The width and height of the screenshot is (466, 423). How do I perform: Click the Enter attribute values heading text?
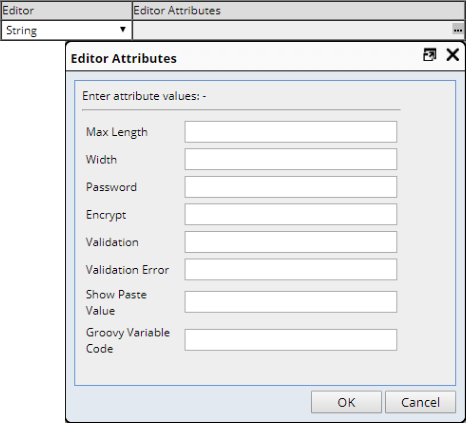pos(144,96)
